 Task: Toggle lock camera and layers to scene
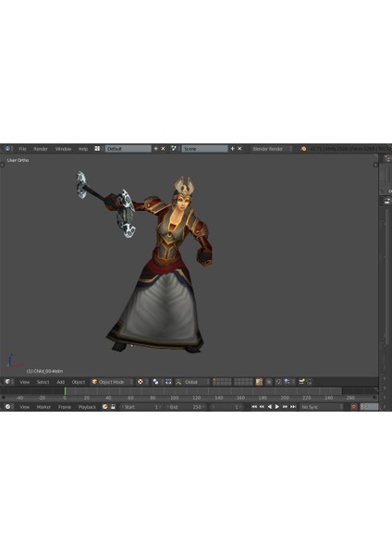pos(259,381)
